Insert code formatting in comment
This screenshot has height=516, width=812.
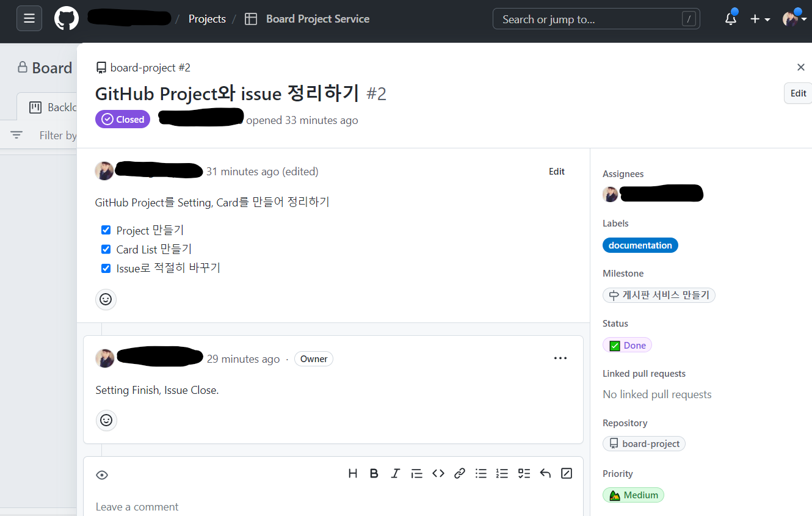pyautogui.click(x=438, y=473)
